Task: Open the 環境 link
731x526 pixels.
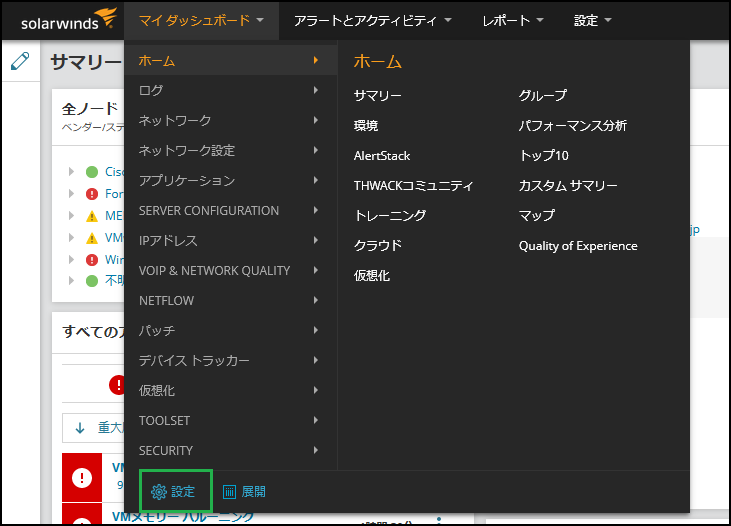Action: (366, 125)
